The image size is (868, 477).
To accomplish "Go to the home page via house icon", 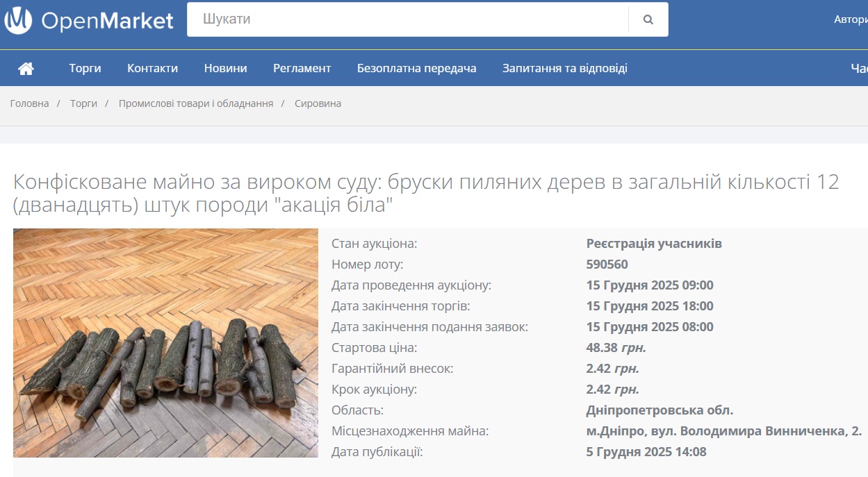I will [26, 68].
